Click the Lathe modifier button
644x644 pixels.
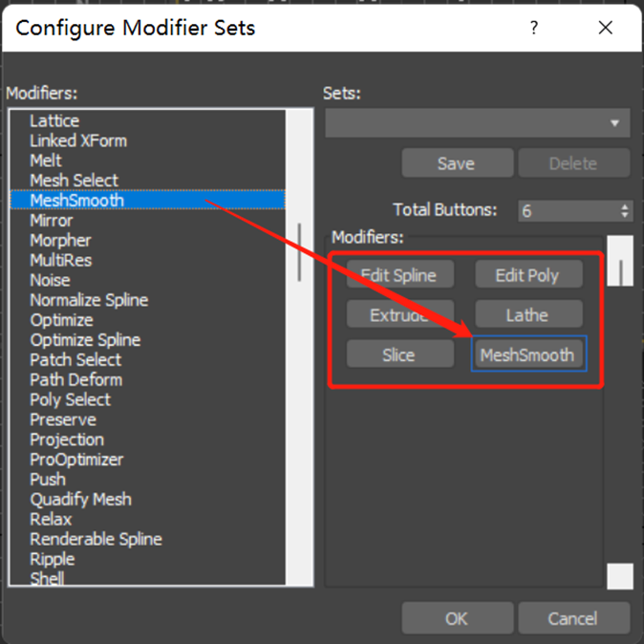[x=526, y=314]
